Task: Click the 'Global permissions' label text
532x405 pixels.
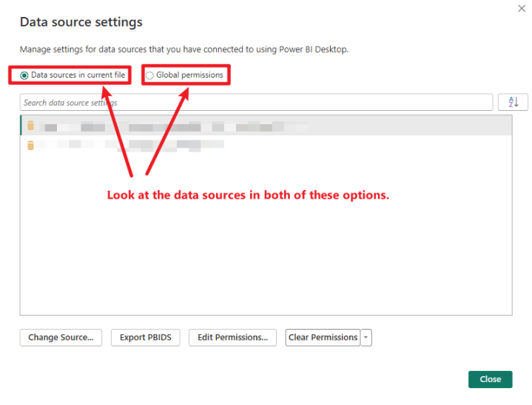Action: 189,75
